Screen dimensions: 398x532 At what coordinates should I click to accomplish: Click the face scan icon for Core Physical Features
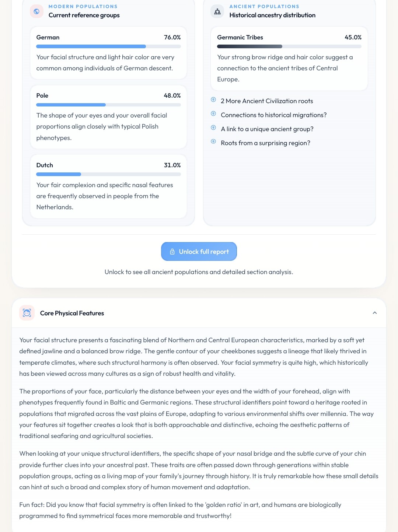coord(27,313)
